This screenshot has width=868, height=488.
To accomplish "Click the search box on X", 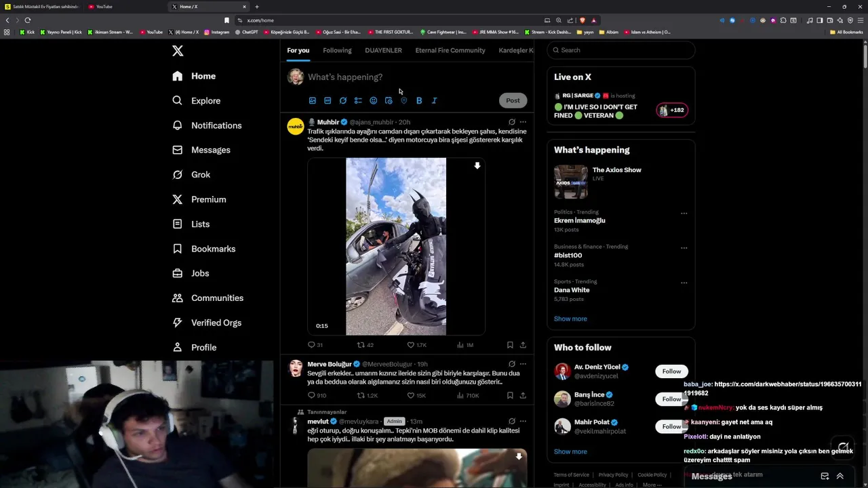I will 620,50.
